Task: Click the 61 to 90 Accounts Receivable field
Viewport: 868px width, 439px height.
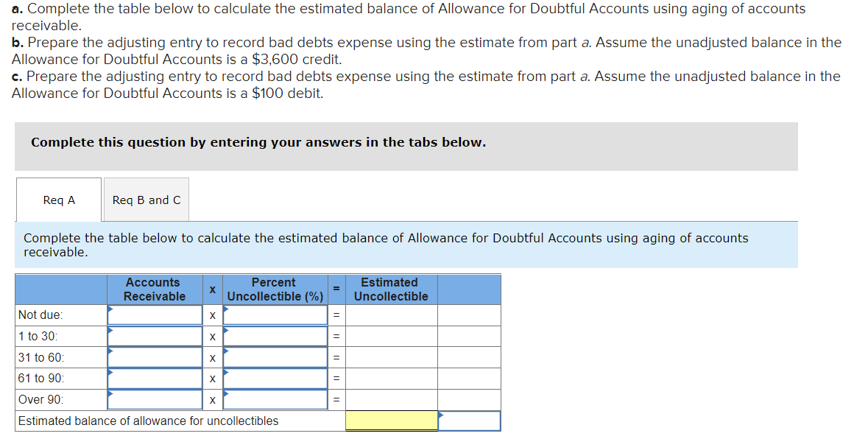Action: coord(155,378)
